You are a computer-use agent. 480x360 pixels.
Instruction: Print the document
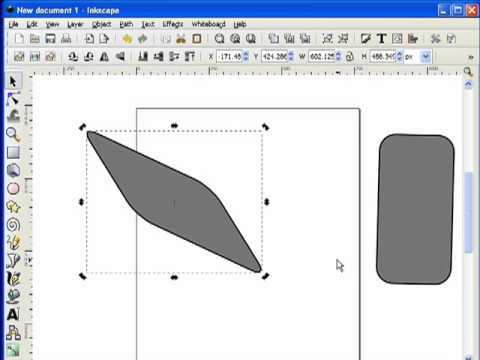(x=66, y=39)
